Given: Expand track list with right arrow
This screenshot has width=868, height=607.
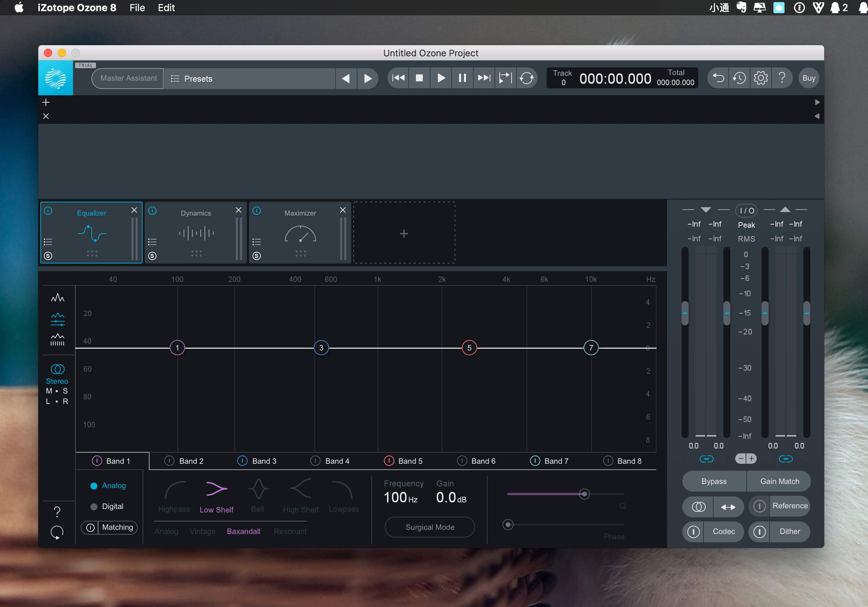Looking at the screenshot, I should (817, 102).
